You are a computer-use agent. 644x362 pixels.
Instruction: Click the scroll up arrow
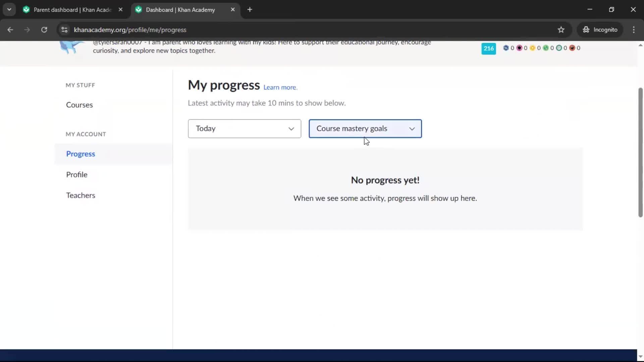[x=640, y=45]
